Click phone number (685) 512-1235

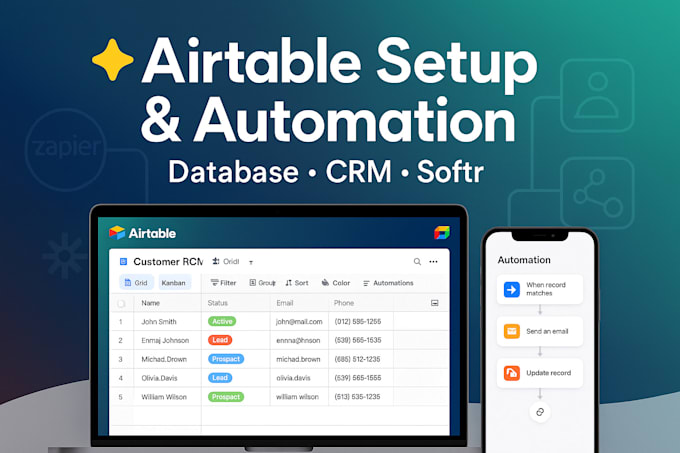coord(357,359)
